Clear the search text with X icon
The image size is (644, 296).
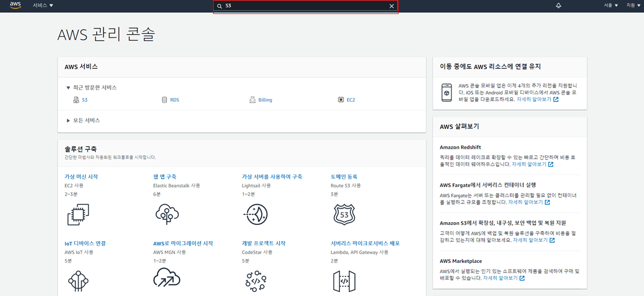391,6
